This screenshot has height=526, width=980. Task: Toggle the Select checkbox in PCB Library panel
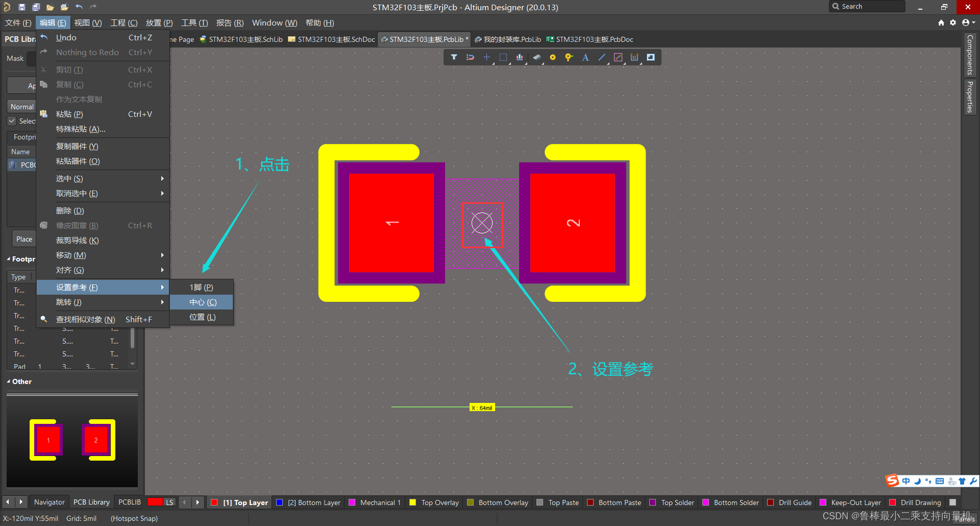12,121
